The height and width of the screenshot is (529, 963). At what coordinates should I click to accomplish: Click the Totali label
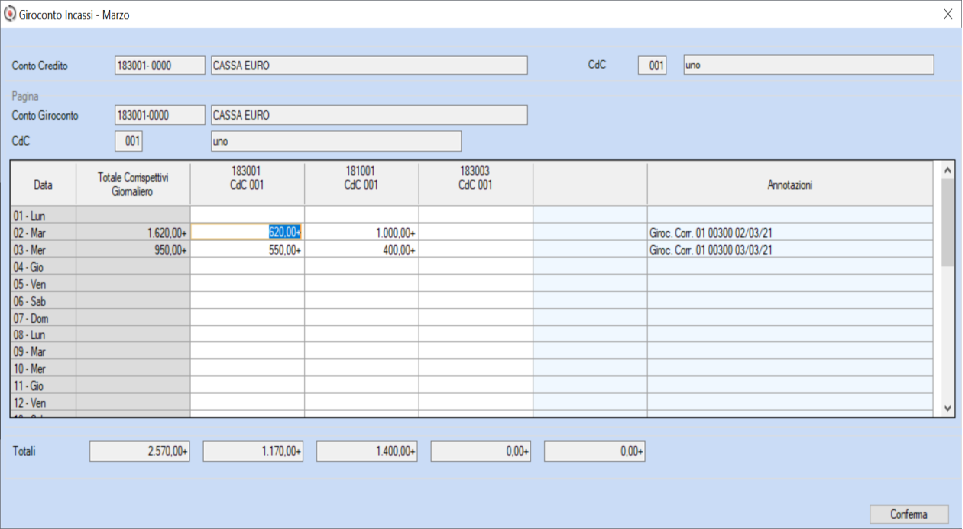click(24, 451)
